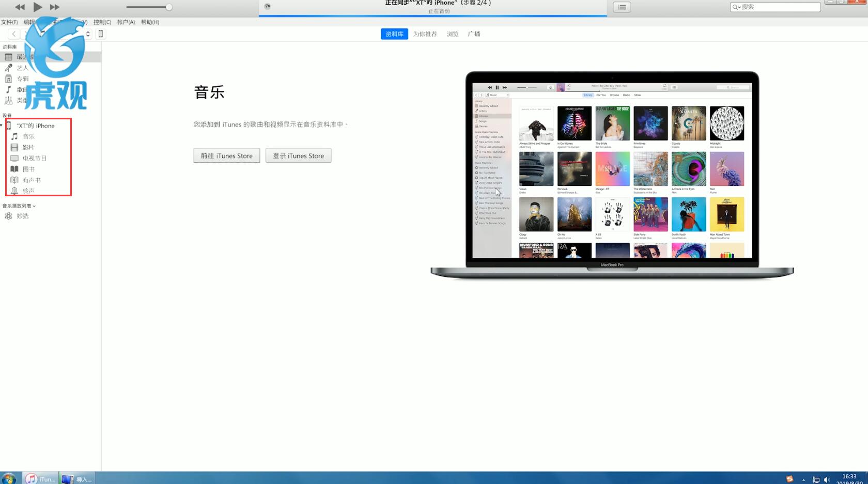Image resolution: width=868 pixels, height=484 pixels.
Task: Click the 正在同步 sync status text
Action: (438, 3)
